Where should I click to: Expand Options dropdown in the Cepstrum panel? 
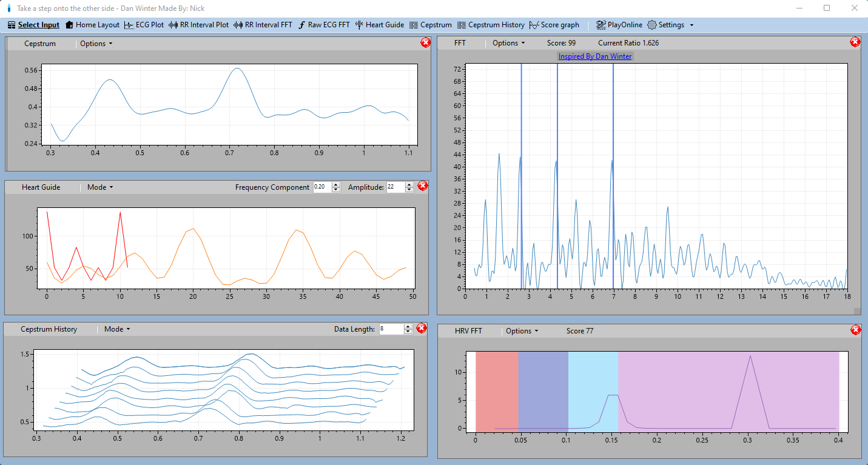pos(96,44)
